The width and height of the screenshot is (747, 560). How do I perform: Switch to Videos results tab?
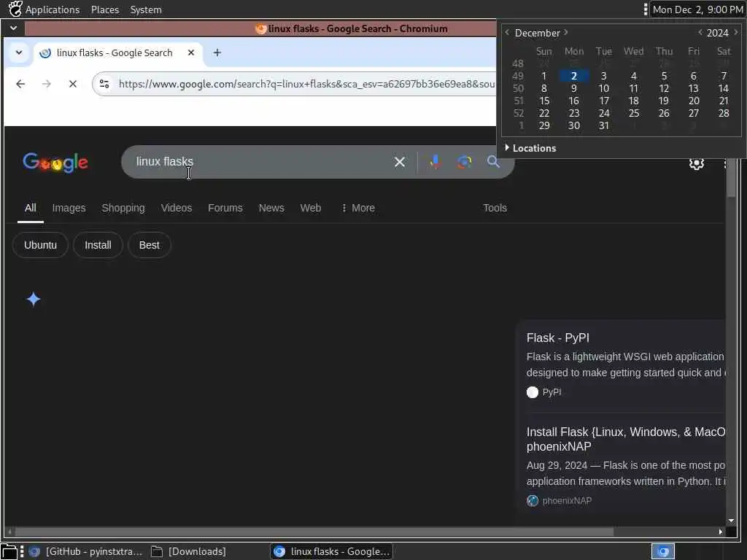pyautogui.click(x=177, y=208)
